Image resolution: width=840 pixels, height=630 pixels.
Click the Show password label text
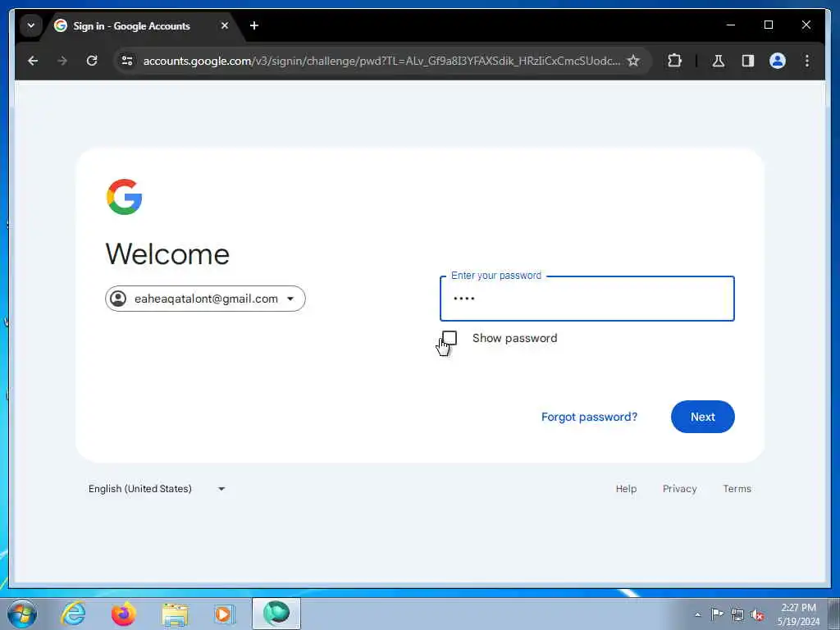click(x=515, y=338)
